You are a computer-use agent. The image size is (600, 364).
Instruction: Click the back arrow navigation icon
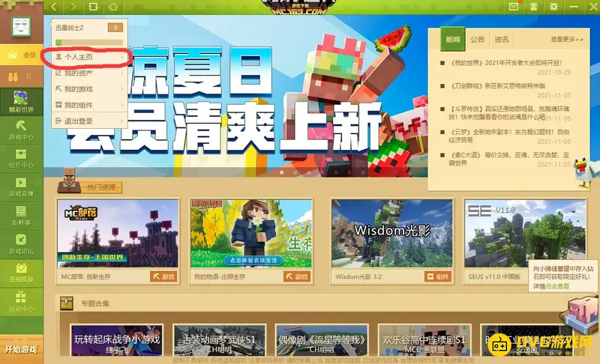(x=55, y=7)
